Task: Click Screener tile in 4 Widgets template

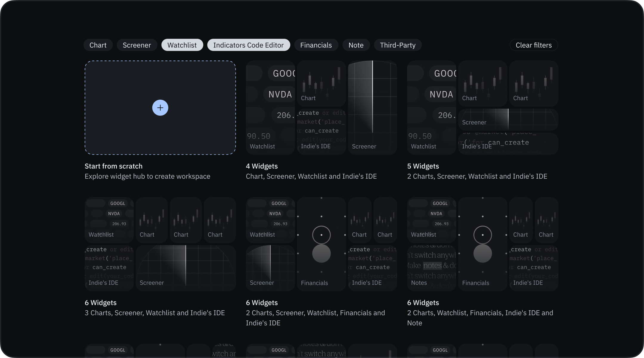Action: coord(372,108)
